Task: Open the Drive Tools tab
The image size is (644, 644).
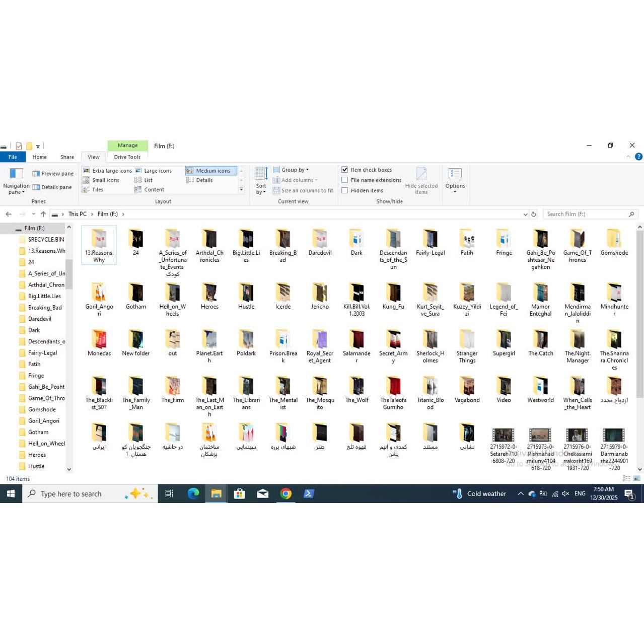Action: [127, 157]
